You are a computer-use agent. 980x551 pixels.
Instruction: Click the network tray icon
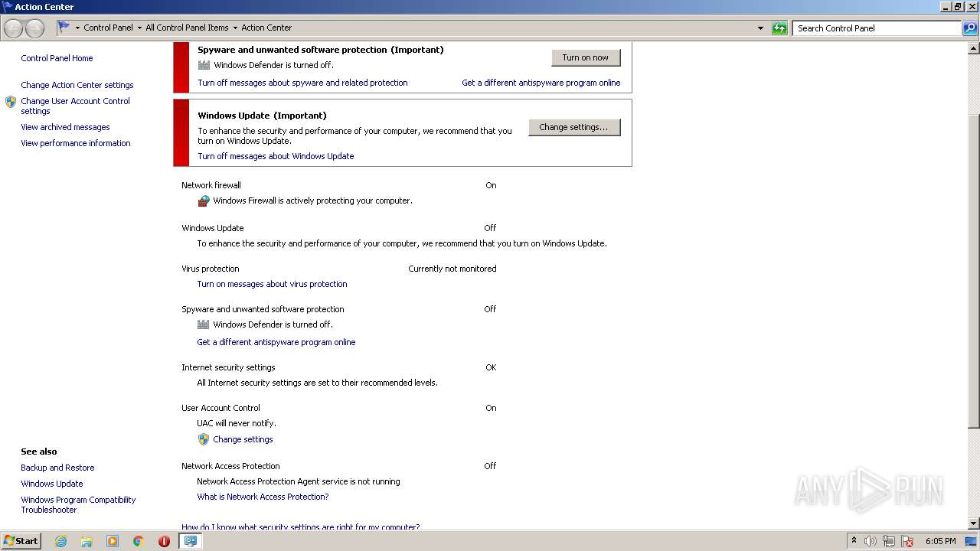pos(889,541)
